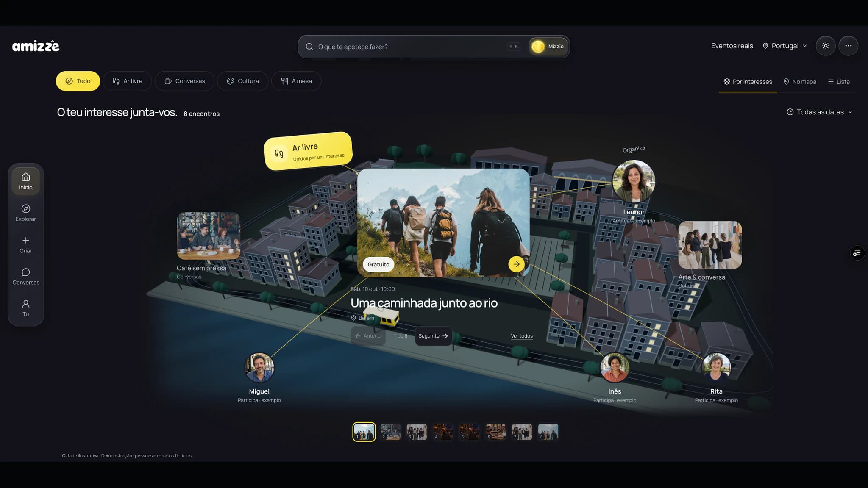The width and height of the screenshot is (868, 488).
Task: Open the Arte & conversa event thumbnail
Action: [x=710, y=245]
